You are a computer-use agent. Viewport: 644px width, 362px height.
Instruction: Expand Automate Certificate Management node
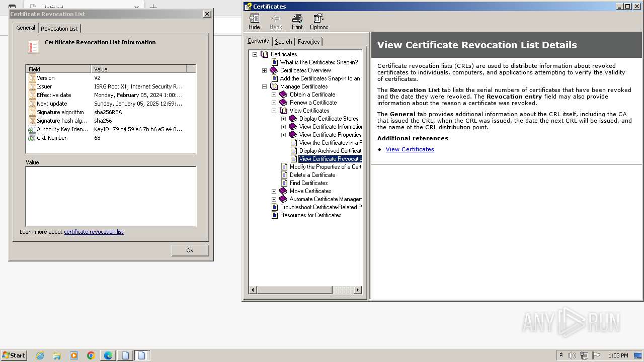(274, 199)
